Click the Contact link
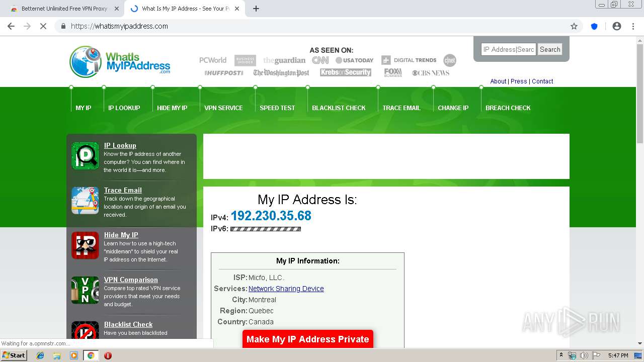Screen dimensions: 644x362 pyautogui.click(x=542, y=81)
